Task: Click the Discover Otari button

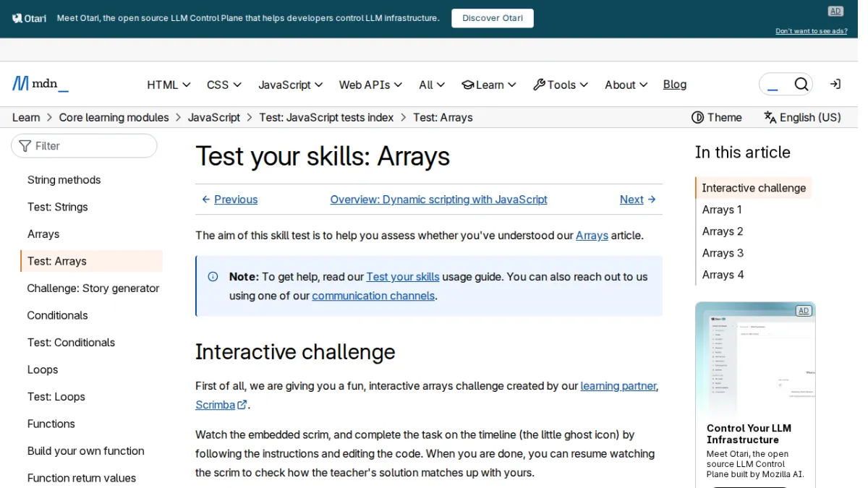Action: 493,18
